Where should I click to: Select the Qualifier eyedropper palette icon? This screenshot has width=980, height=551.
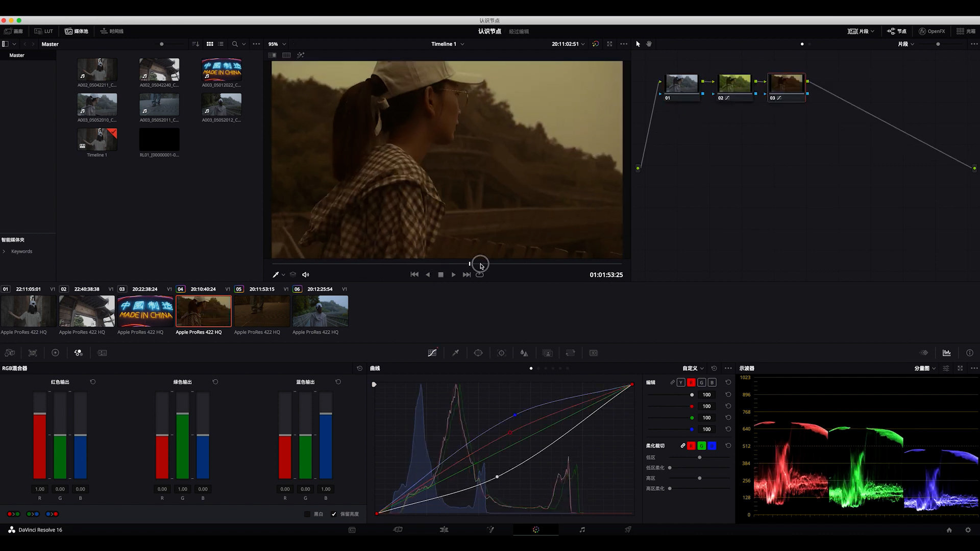[455, 353]
